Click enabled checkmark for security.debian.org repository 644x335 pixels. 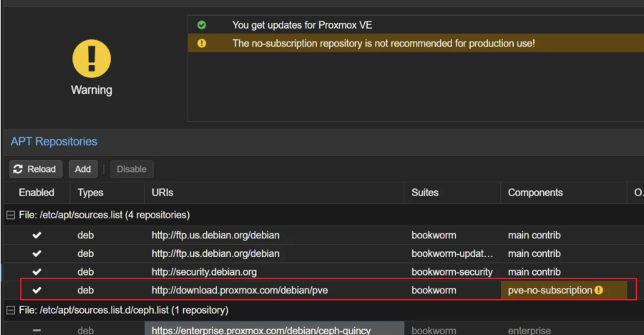pyautogui.click(x=36, y=272)
